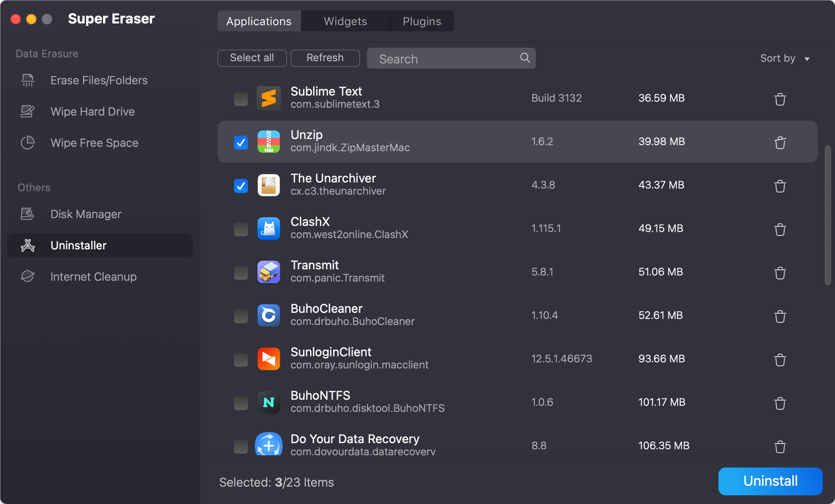This screenshot has width=835, height=504.
Task: Click the trash icon for ClashX row
Action: pos(780,229)
